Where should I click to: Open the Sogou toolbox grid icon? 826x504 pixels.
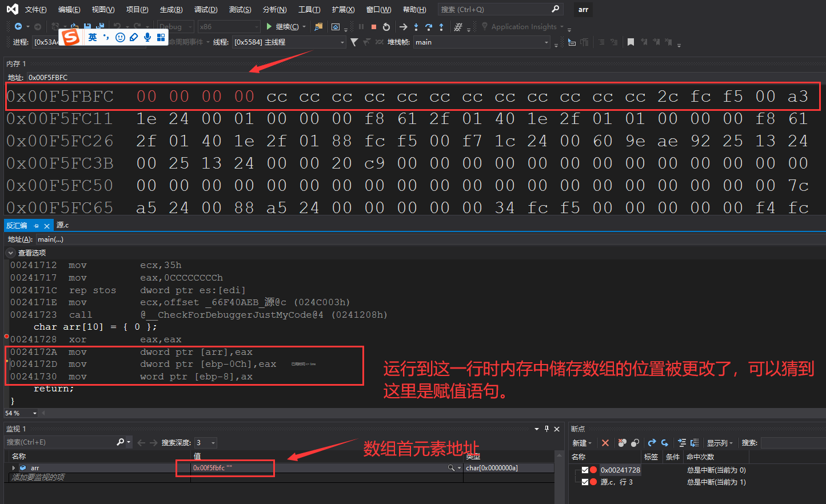(161, 37)
